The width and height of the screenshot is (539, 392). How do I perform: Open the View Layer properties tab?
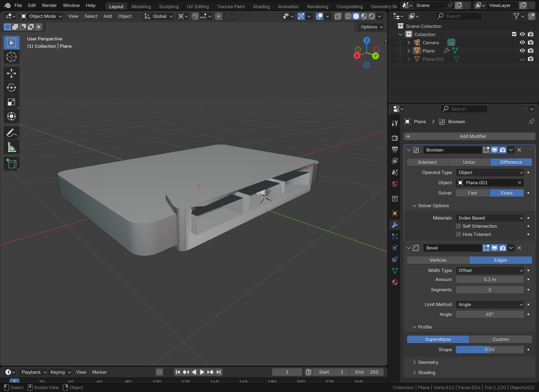(395, 161)
